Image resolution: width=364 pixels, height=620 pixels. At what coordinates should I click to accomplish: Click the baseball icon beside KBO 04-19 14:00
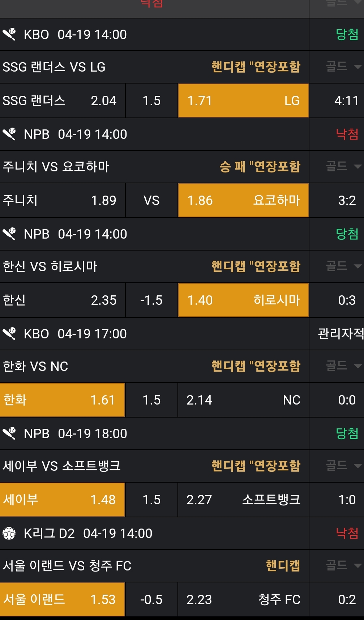[x=9, y=34]
